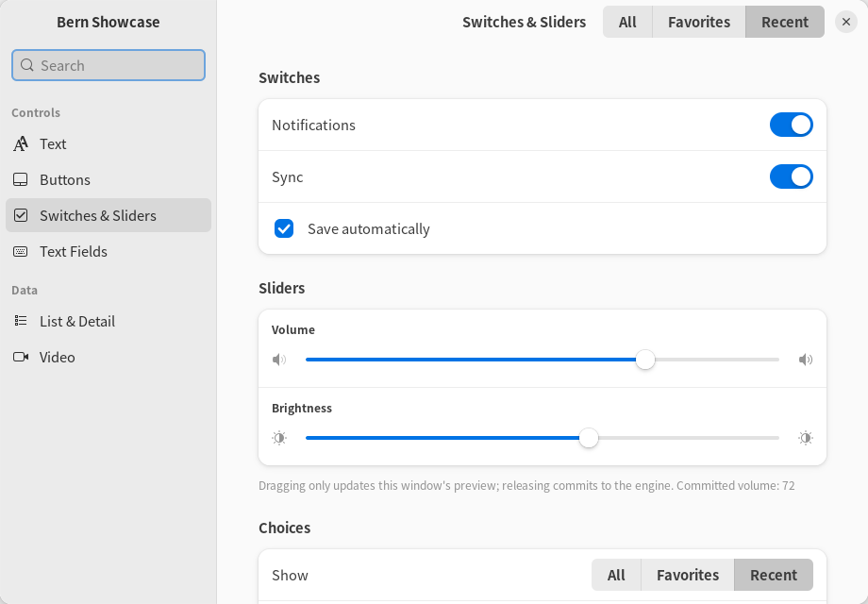
Task: Switch to Favorites tab in header
Action: coord(698,22)
